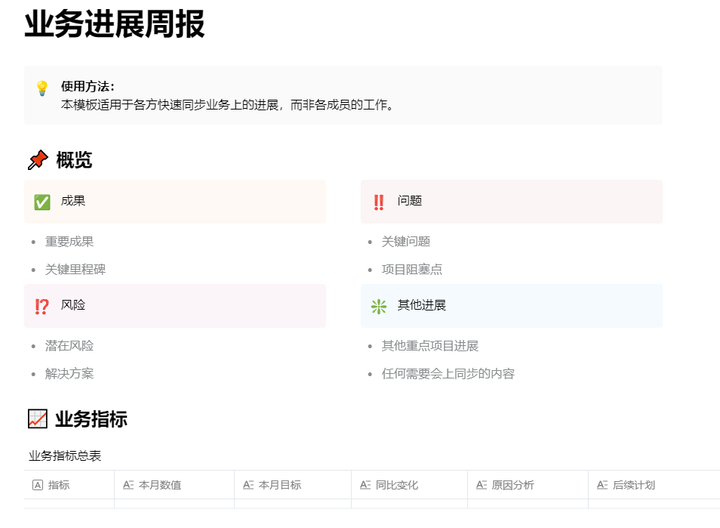Select the 原因分析 column header

tap(528, 485)
